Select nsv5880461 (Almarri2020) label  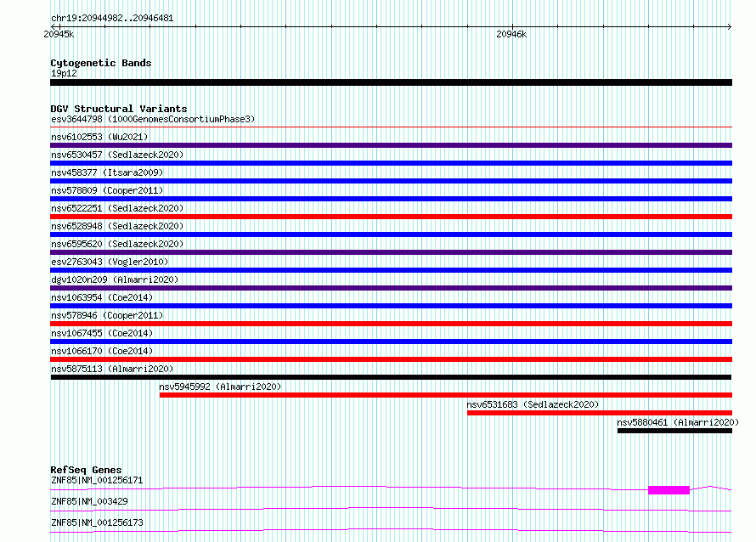click(x=678, y=422)
